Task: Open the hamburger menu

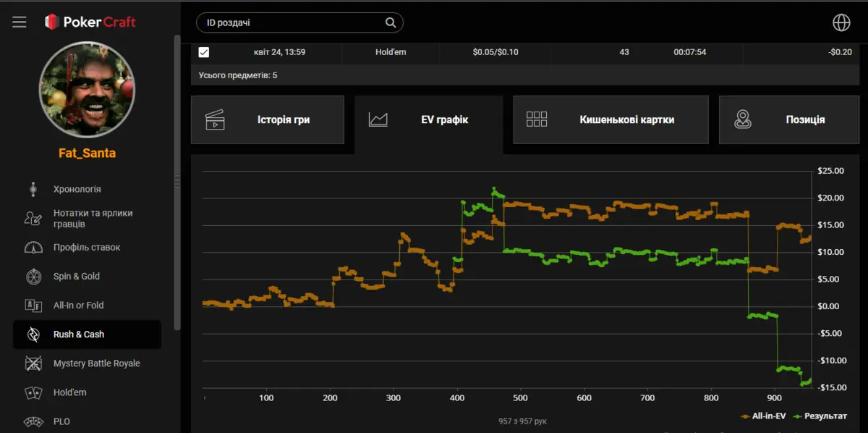Action: (x=20, y=22)
